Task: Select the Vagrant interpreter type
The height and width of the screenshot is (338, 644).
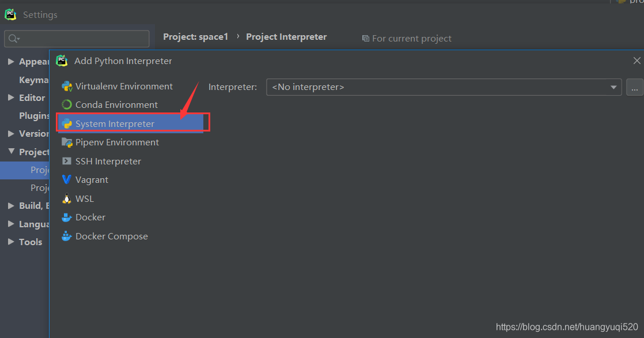Action: (90, 179)
